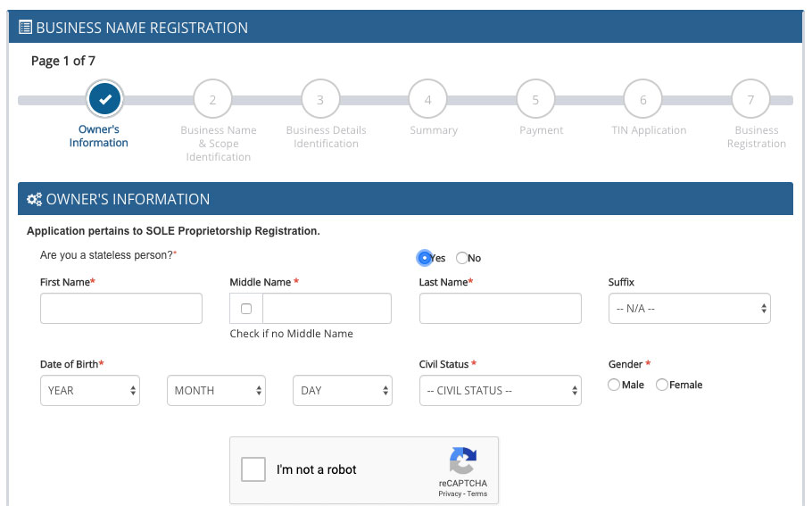
Task: Click the First Name input field
Action: [x=121, y=309]
